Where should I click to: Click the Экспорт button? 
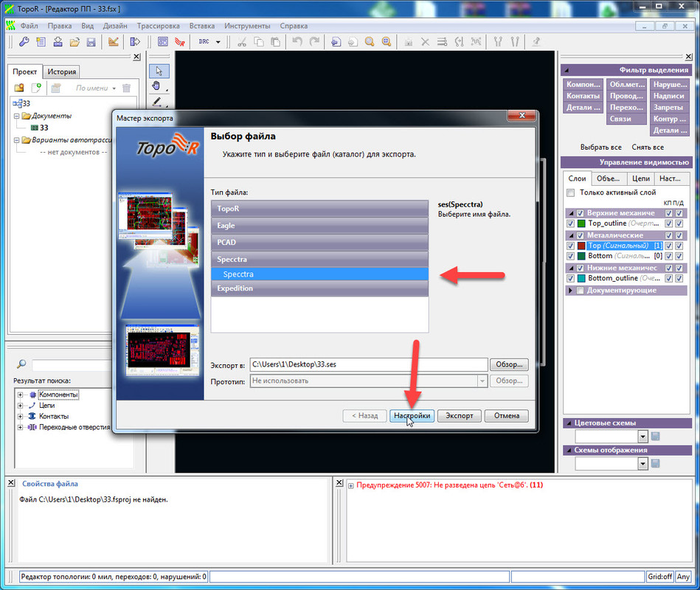coord(460,415)
